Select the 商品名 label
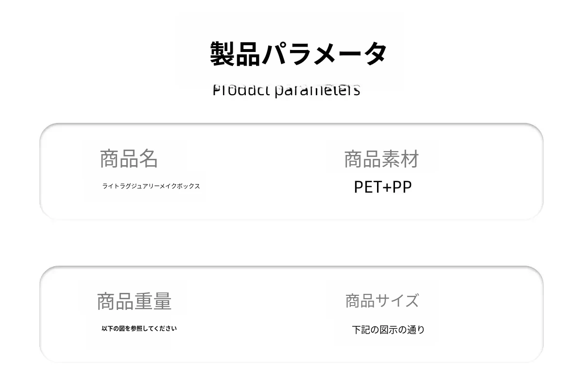The width and height of the screenshot is (583, 392). click(129, 159)
